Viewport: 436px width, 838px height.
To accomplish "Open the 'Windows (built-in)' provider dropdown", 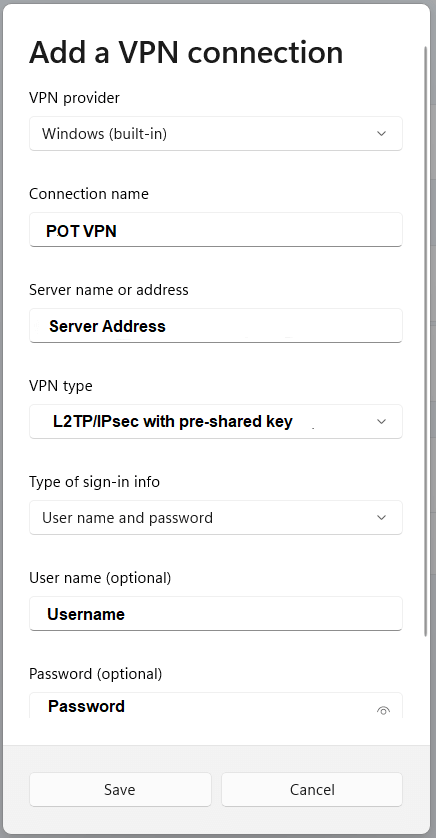I will [x=216, y=134].
